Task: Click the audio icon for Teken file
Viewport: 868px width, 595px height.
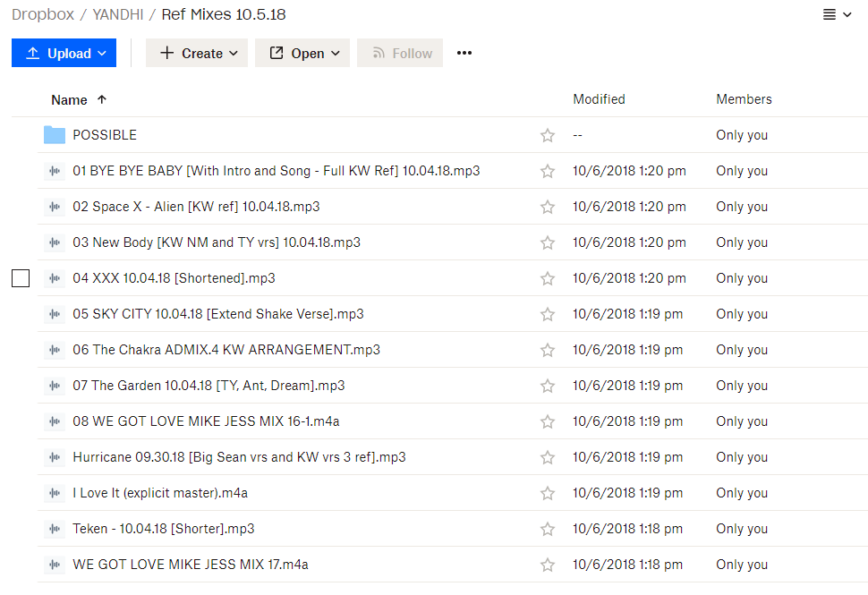Action: 55,529
